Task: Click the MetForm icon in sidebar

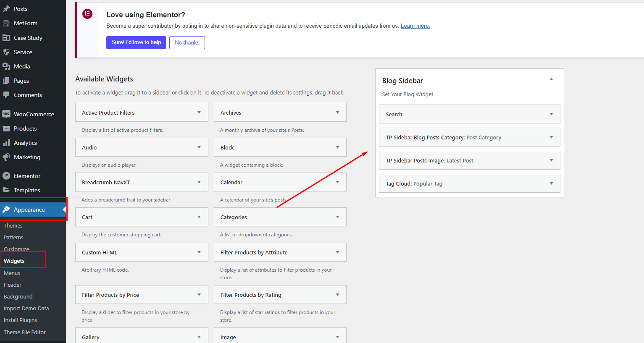Action: pyautogui.click(x=6, y=23)
